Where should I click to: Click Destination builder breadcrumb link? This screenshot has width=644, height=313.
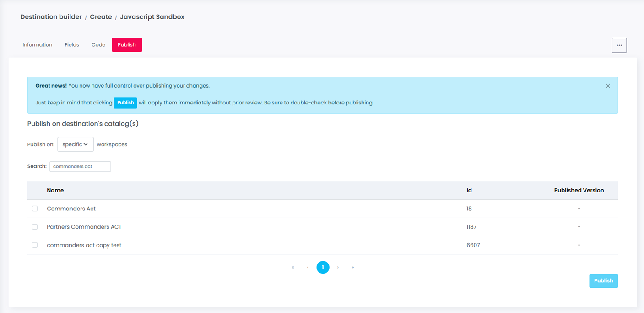point(51,17)
